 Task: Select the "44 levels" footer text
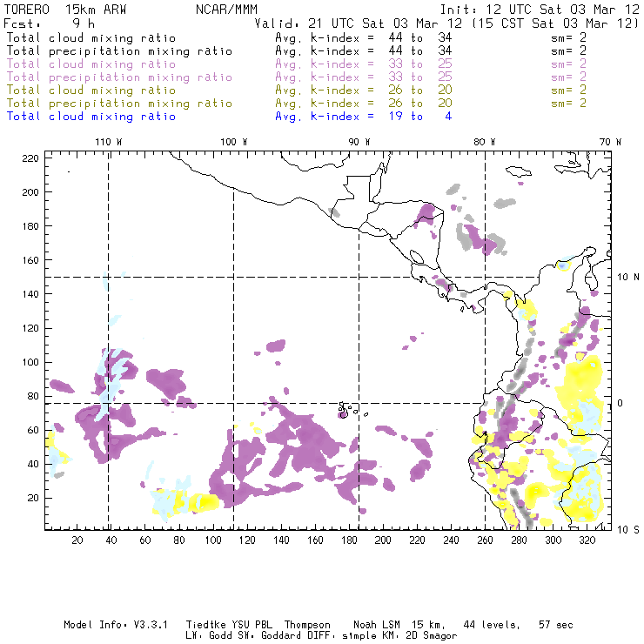pyautogui.click(x=492, y=625)
